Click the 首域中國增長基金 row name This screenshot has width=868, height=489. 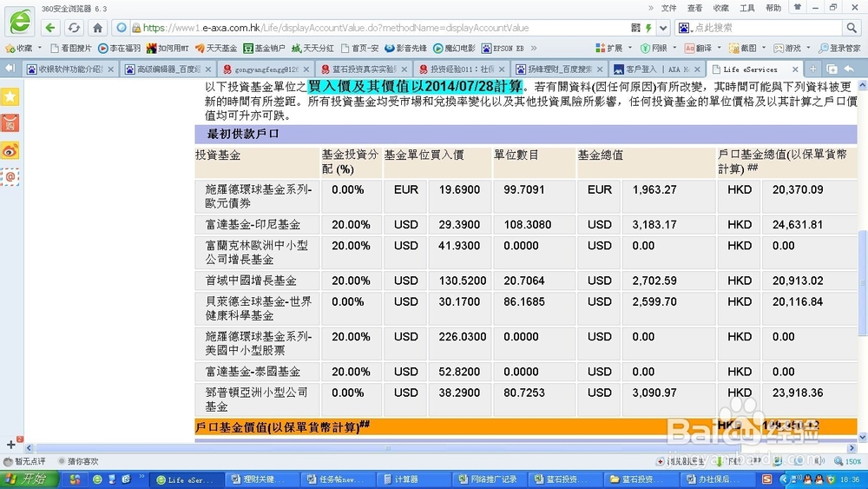251,281
